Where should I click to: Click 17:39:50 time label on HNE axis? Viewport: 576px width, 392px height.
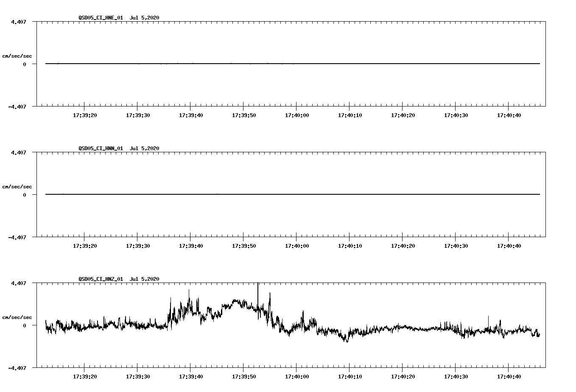coord(244,115)
